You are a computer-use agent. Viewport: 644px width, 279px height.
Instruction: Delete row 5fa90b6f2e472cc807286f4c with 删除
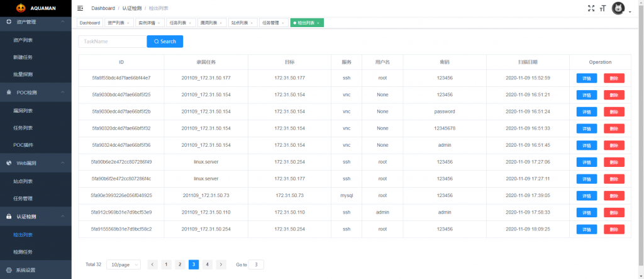614,179
